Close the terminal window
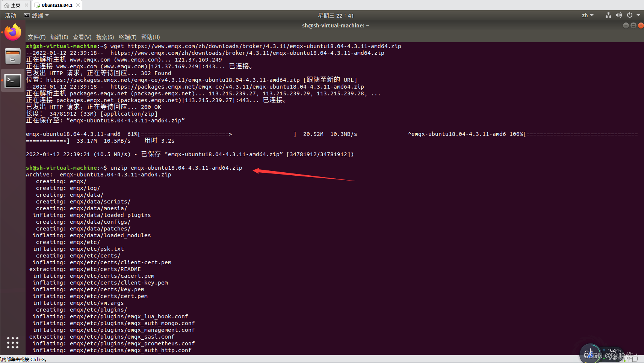The width and height of the screenshot is (644, 363). pos(641,26)
